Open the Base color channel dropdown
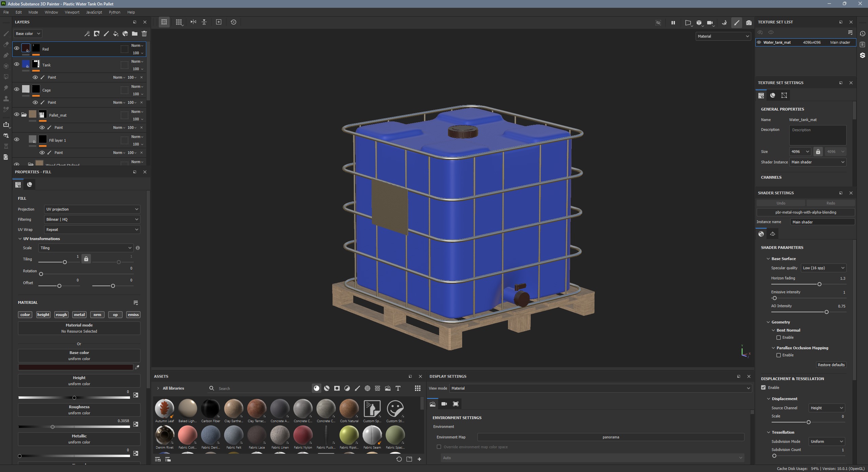 [x=28, y=34]
